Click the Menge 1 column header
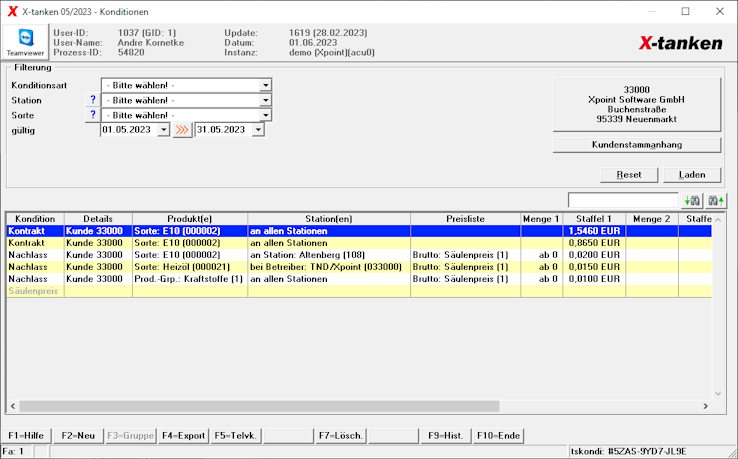The width and height of the screenshot is (738, 459). (541, 219)
